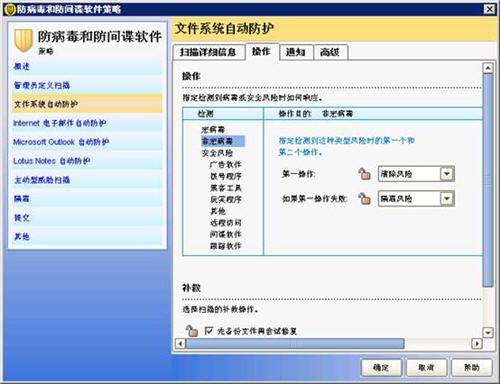Open the 第一操作 dropdown showing 清除风险
Image resolution: width=500 pixels, height=384 pixels.
click(x=416, y=174)
